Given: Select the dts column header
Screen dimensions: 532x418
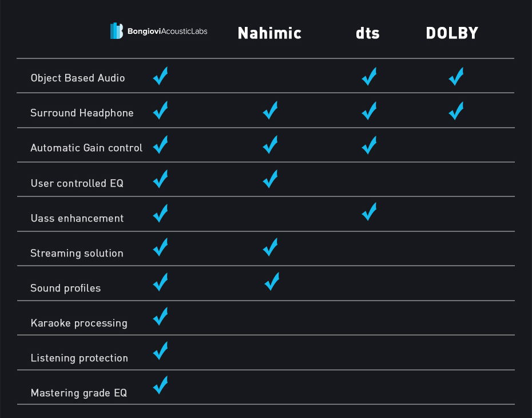Looking at the screenshot, I should (367, 33).
